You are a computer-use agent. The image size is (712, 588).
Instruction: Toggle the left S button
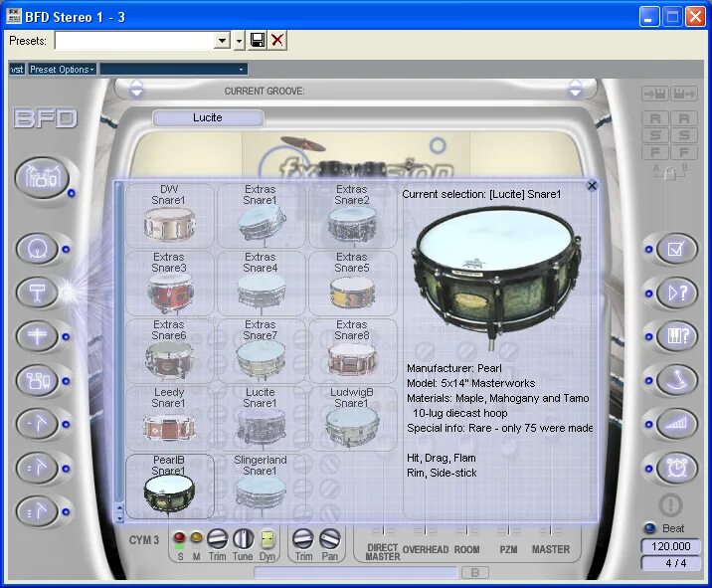(655, 135)
